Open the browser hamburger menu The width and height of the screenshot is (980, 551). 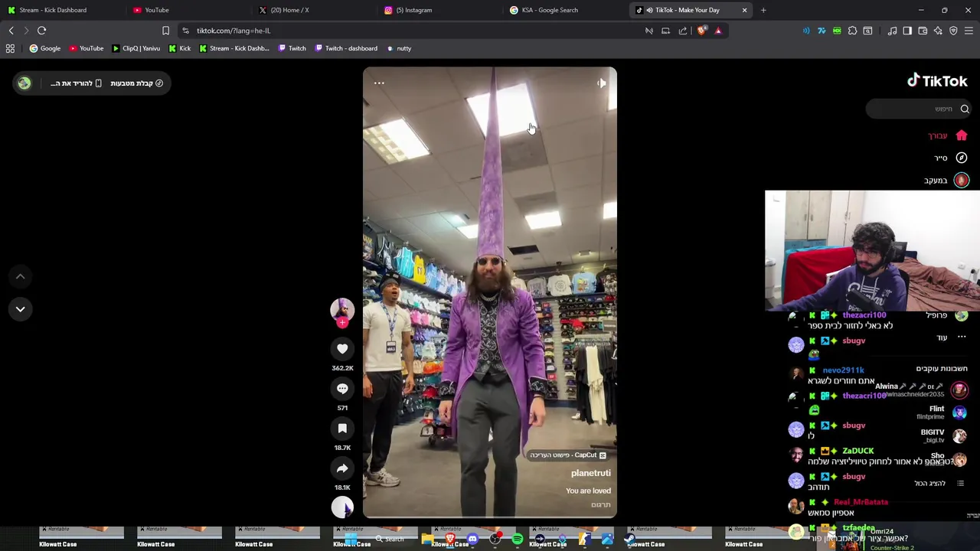(969, 31)
